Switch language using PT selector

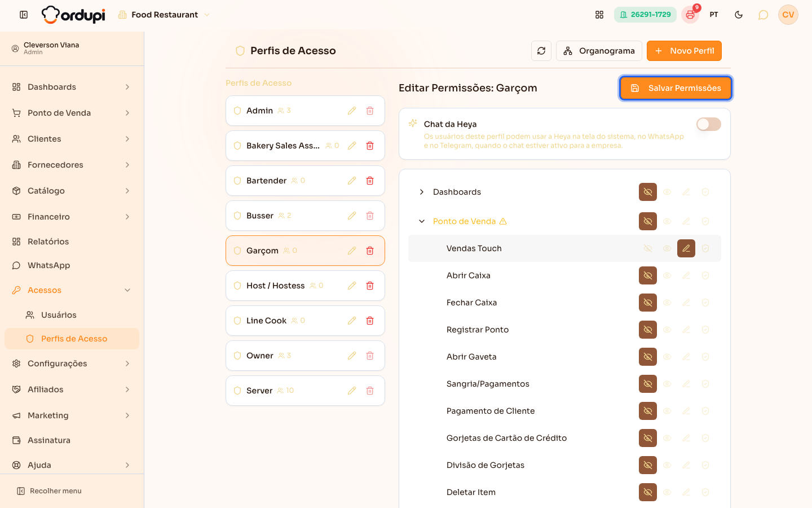pyautogui.click(x=714, y=15)
